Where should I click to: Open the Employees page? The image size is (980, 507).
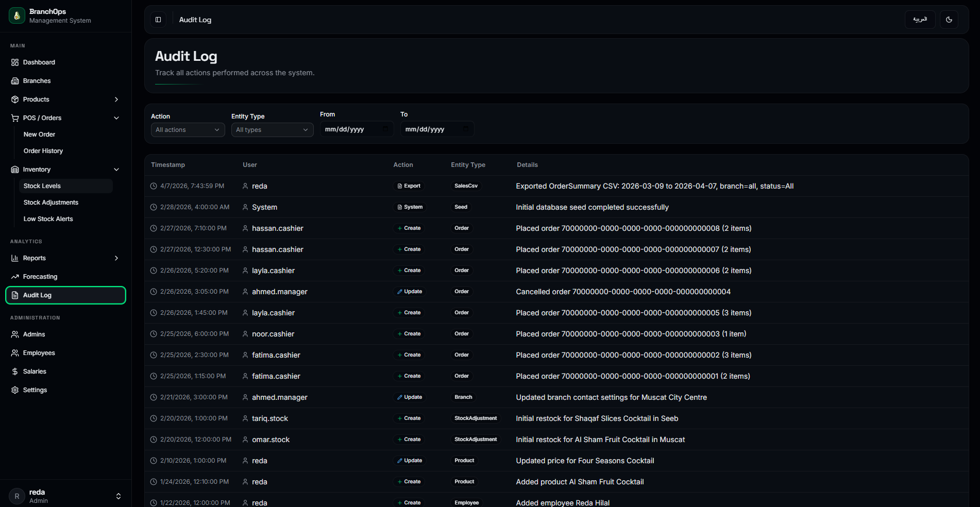pyautogui.click(x=65, y=353)
